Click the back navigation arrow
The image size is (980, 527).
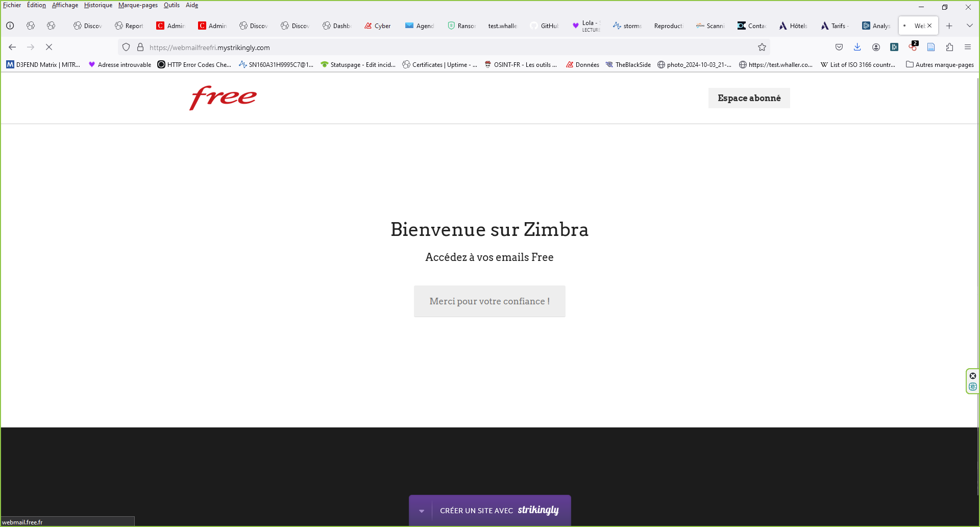(12, 47)
